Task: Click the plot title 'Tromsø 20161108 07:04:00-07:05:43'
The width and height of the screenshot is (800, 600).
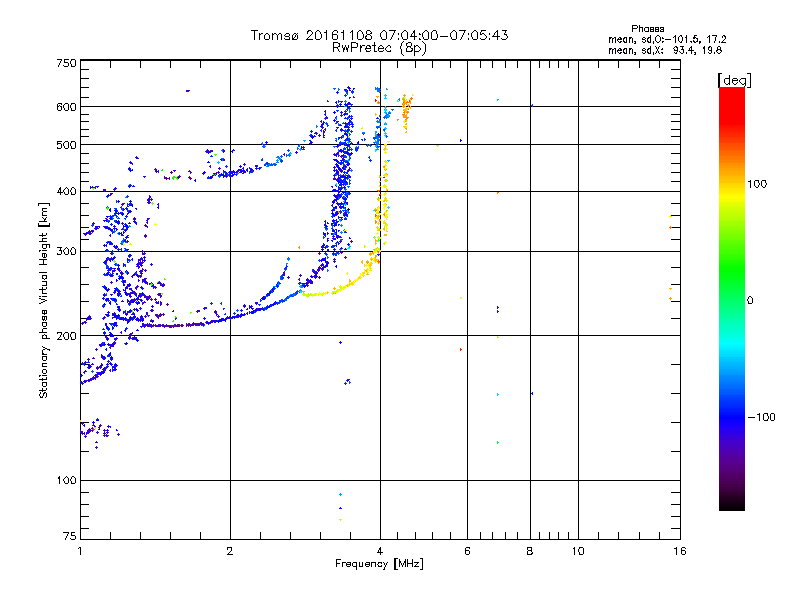Action: click(x=379, y=35)
